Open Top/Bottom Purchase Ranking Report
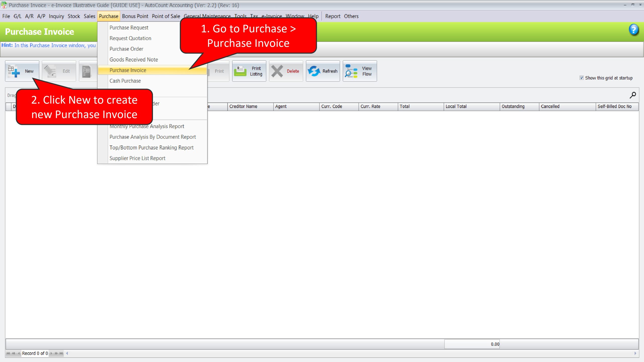644x362 pixels. [x=152, y=148]
